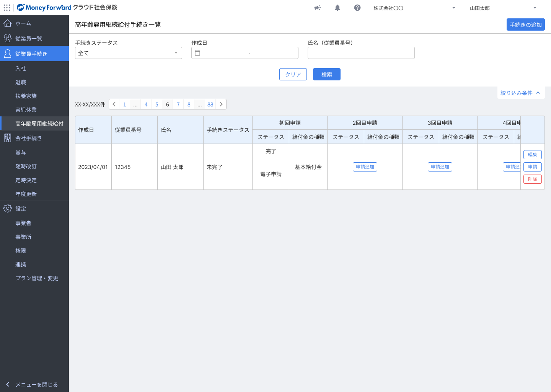This screenshot has width=551, height=392.
Task: Collapse the 絞り込み条件 filter panel
Action: click(x=520, y=93)
